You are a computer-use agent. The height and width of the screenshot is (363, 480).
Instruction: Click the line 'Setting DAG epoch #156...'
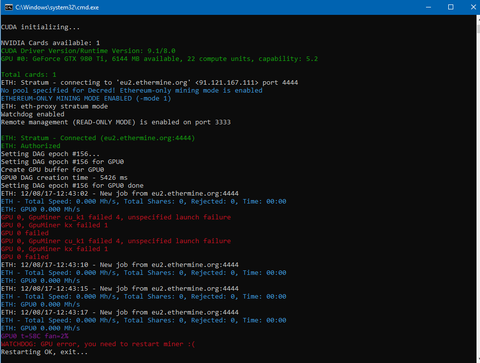pos(50,154)
